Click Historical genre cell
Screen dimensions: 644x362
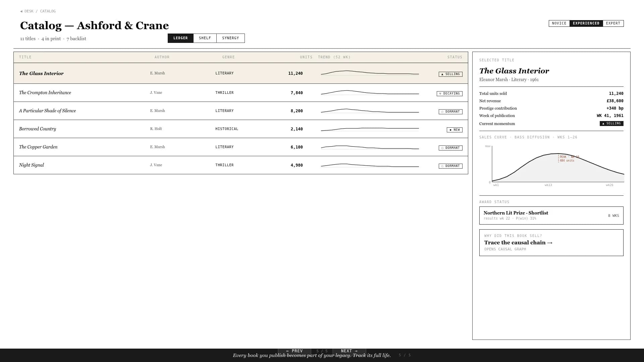click(x=227, y=129)
